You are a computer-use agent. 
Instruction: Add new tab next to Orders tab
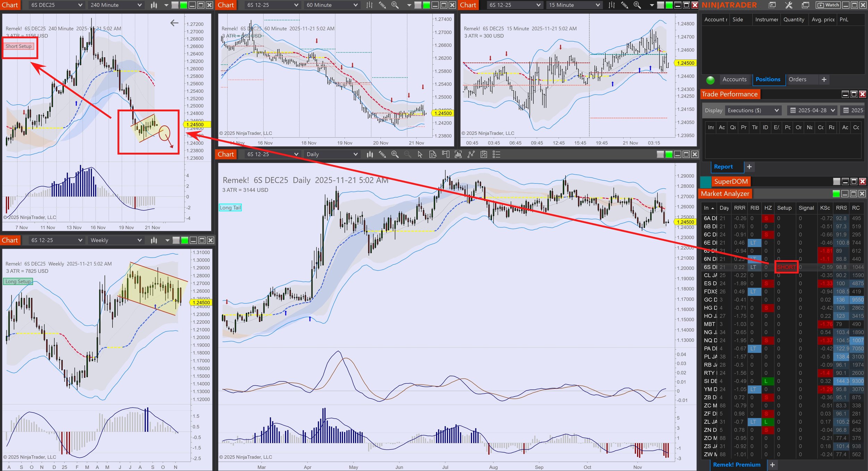click(x=824, y=79)
